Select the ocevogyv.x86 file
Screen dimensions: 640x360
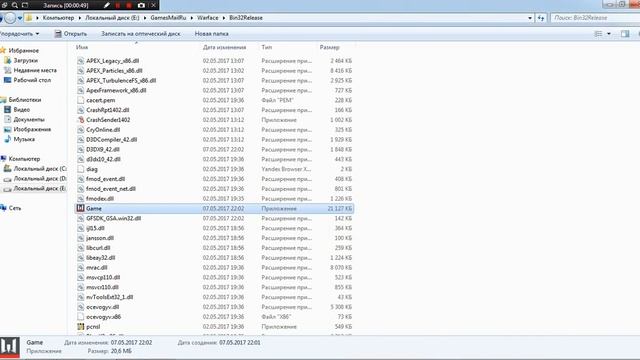tap(103, 317)
